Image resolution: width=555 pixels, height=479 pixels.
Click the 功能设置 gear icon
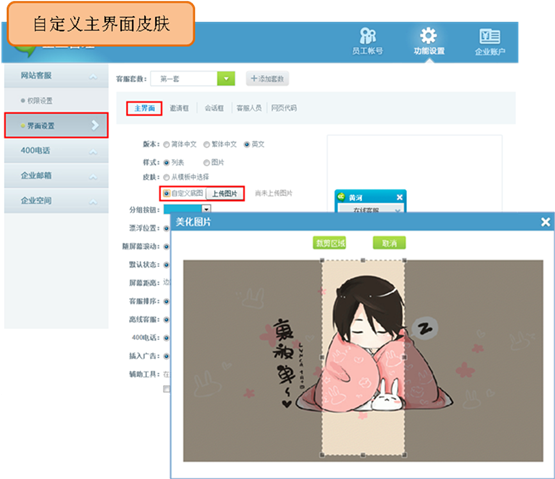[429, 36]
